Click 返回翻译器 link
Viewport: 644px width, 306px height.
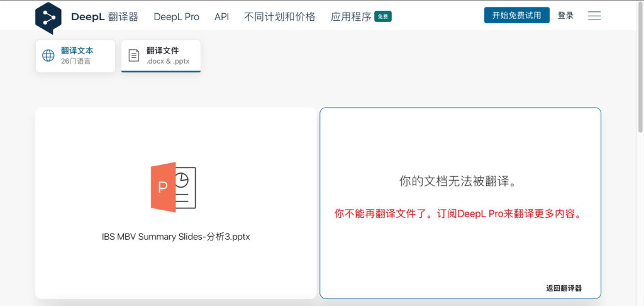[x=564, y=288]
